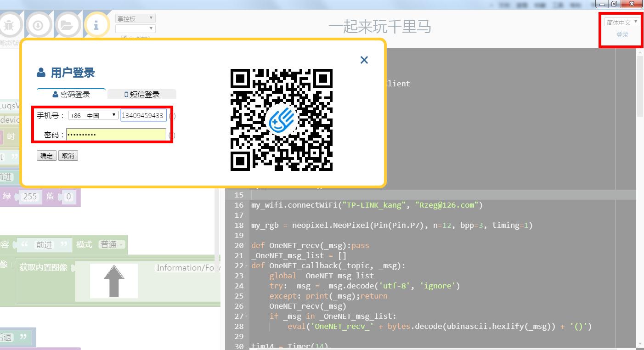Close the user login dialog X

pos(364,60)
